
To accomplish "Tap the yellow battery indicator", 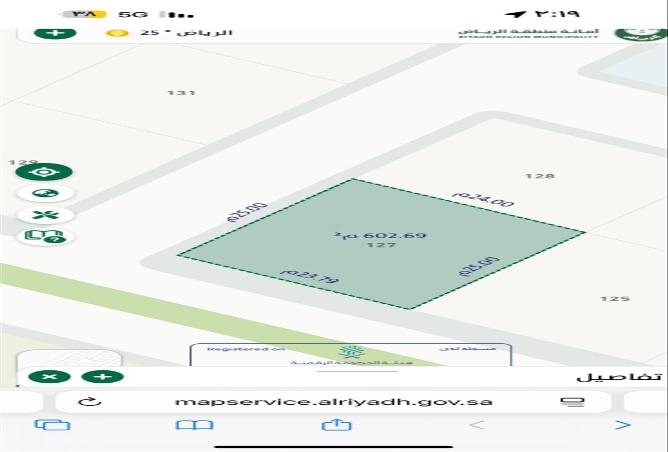I will coord(84,14).
